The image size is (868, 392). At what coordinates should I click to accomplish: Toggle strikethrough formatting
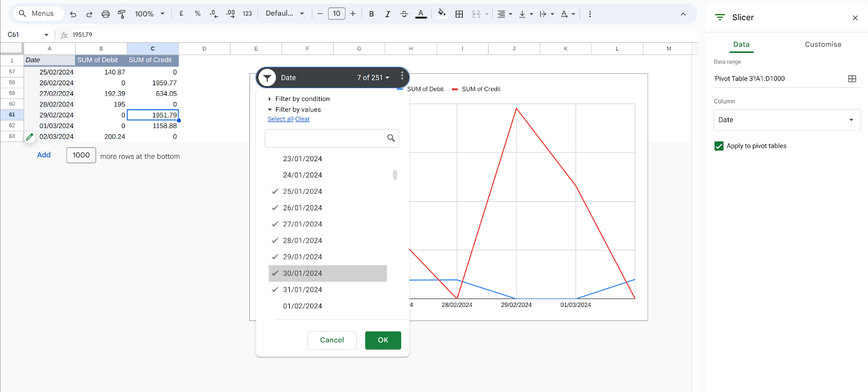pyautogui.click(x=404, y=14)
